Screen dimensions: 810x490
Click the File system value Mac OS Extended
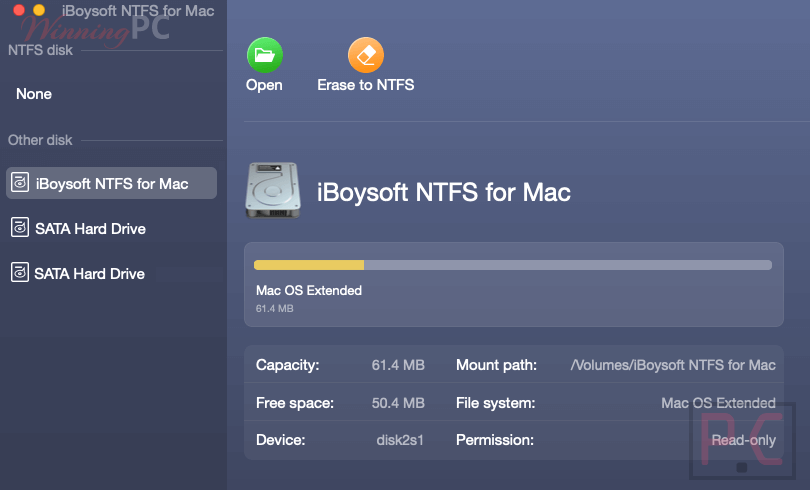pyautogui.click(x=718, y=403)
